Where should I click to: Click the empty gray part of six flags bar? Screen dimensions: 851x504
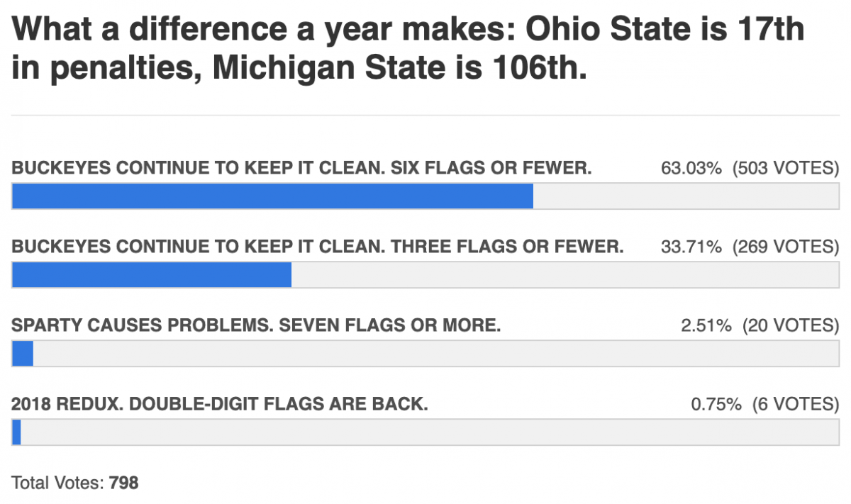tap(686, 196)
